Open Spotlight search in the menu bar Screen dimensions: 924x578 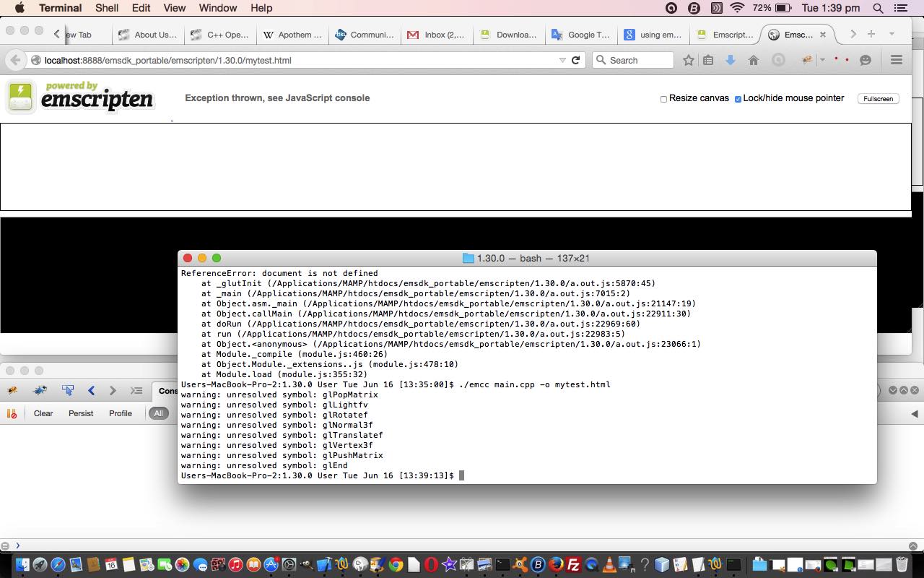click(x=878, y=8)
